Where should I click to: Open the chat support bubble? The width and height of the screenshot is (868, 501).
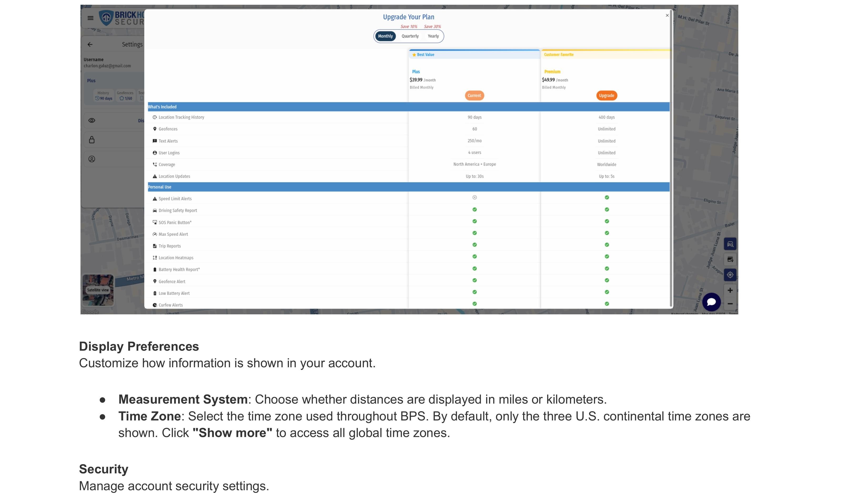pos(711,302)
